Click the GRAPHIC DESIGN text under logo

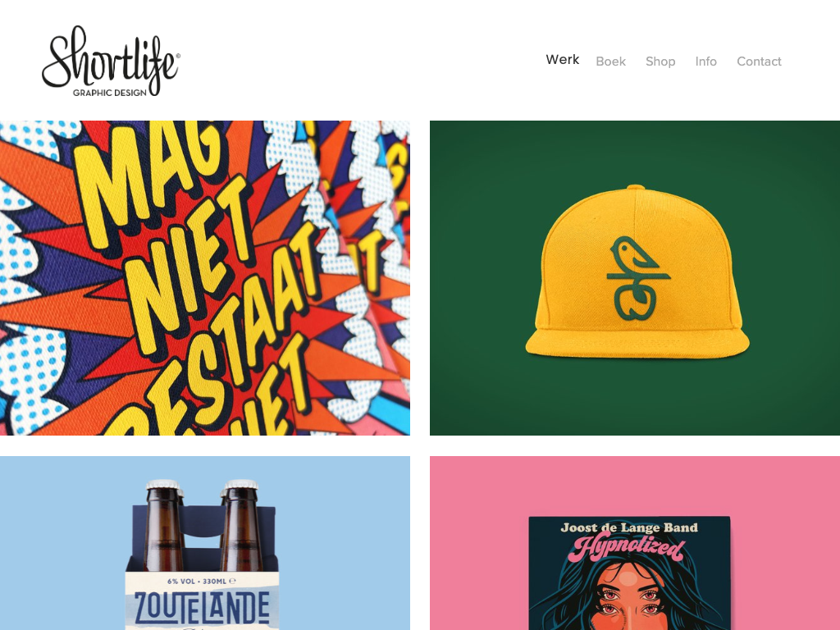click(x=110, y=93)
